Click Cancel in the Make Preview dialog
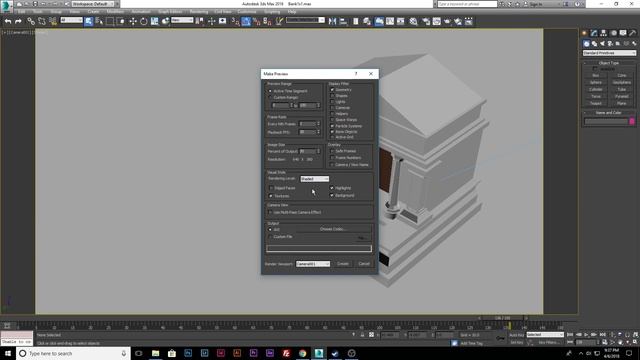640x360 pixels. (364, 264)
